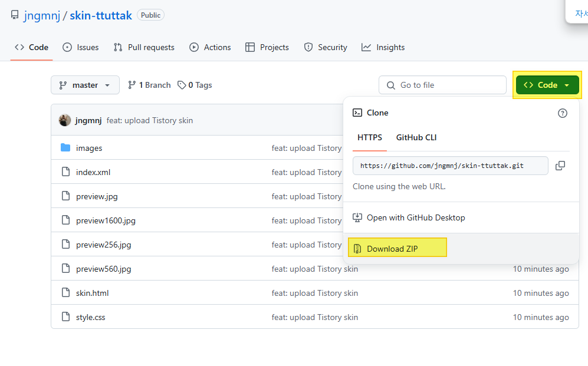The image size is (588, 366).
Task: View the 1 Branch link
Action: [x=149, y=85]
